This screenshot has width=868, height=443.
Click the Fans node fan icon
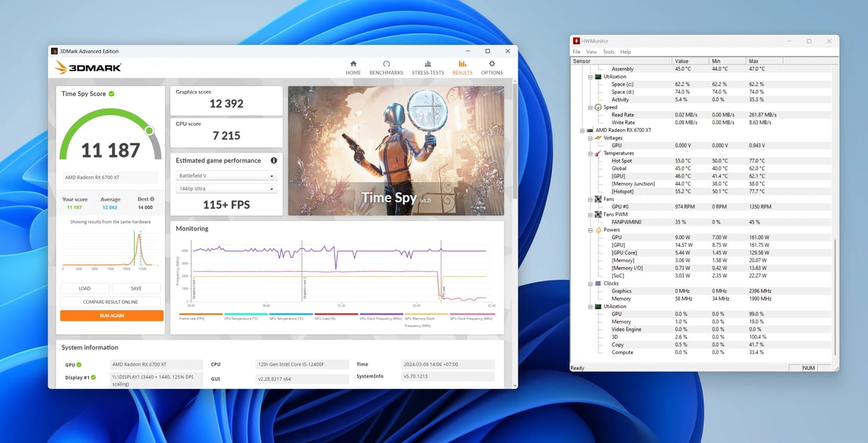point(598,199)
